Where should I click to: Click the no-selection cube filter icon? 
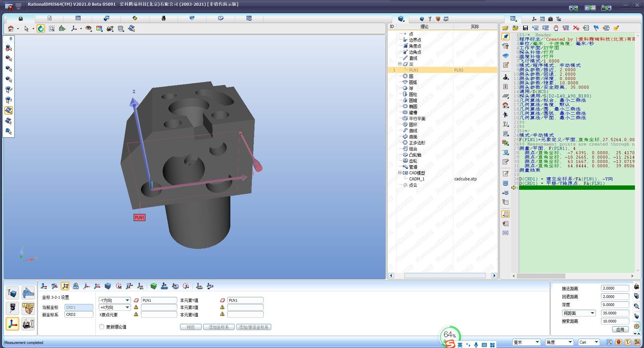(9, 48)
